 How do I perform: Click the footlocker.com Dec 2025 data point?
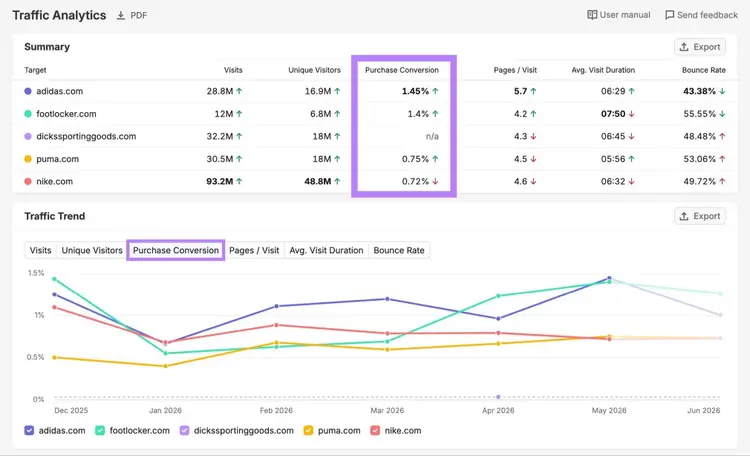tap(54, 278)
